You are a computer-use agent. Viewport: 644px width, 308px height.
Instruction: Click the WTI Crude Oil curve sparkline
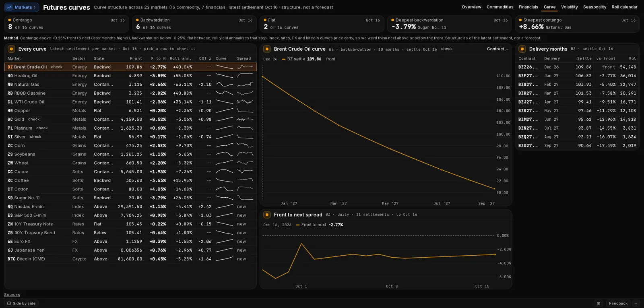[x=224, y=102]
